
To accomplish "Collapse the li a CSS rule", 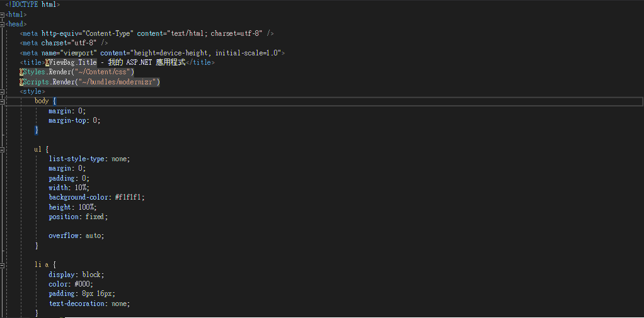I will coord(2,266).
